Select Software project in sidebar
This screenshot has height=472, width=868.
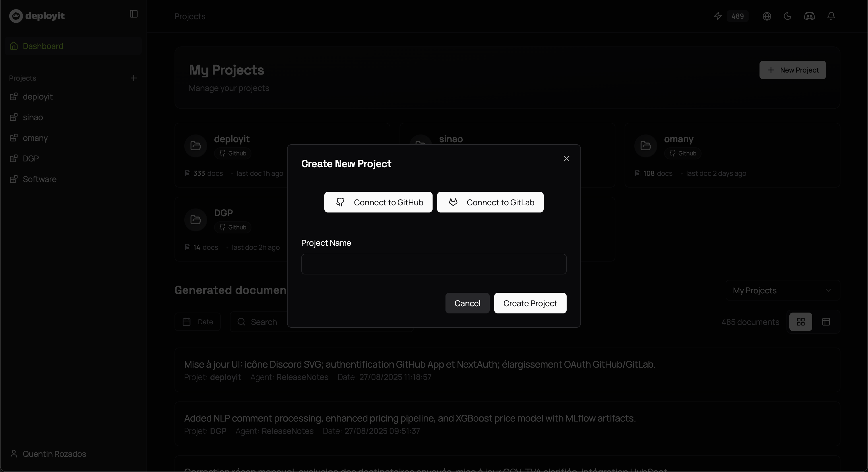pos(39,179)
